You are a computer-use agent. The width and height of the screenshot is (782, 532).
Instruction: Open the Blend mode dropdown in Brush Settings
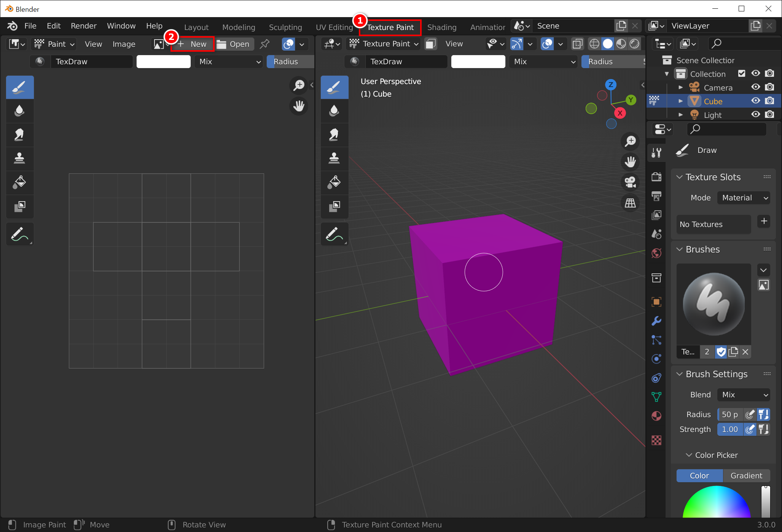744,395
